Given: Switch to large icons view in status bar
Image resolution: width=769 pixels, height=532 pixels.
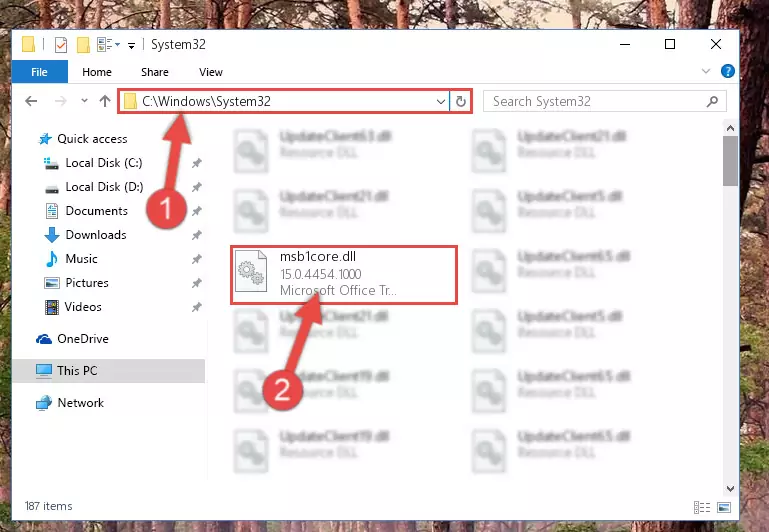Looking at the screenshot, I should (724, 507).
